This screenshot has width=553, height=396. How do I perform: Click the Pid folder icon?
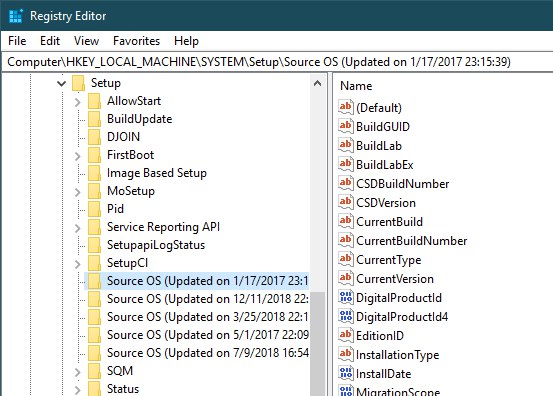tap(94, 209)
